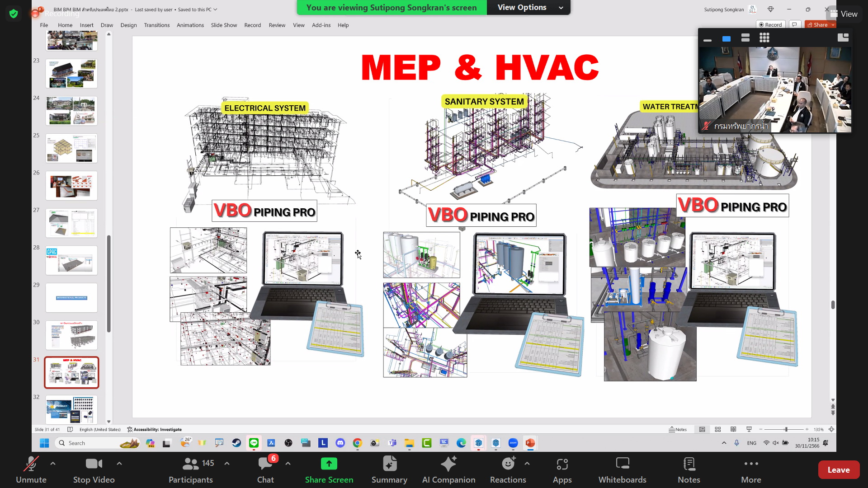Check the green encryption shield icon
The width and height of the screenshot is (868, 488).
click(14, 14)
